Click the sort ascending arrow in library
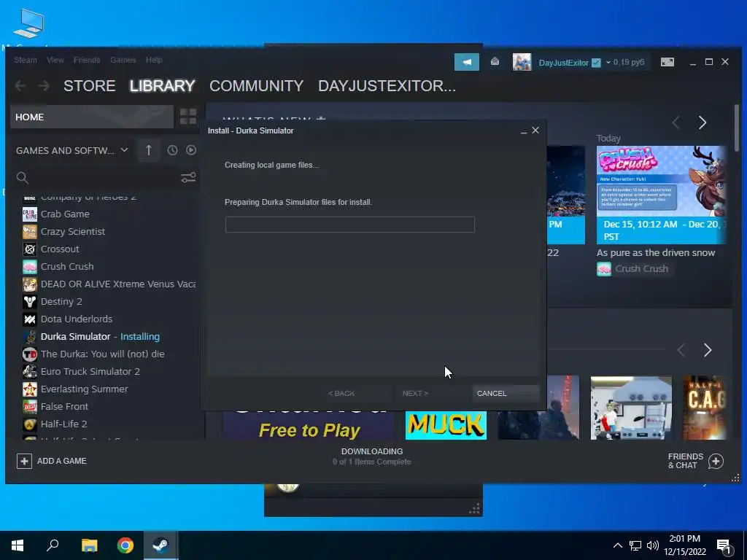The height and width of the screenshot is (560, 747). 149,150
